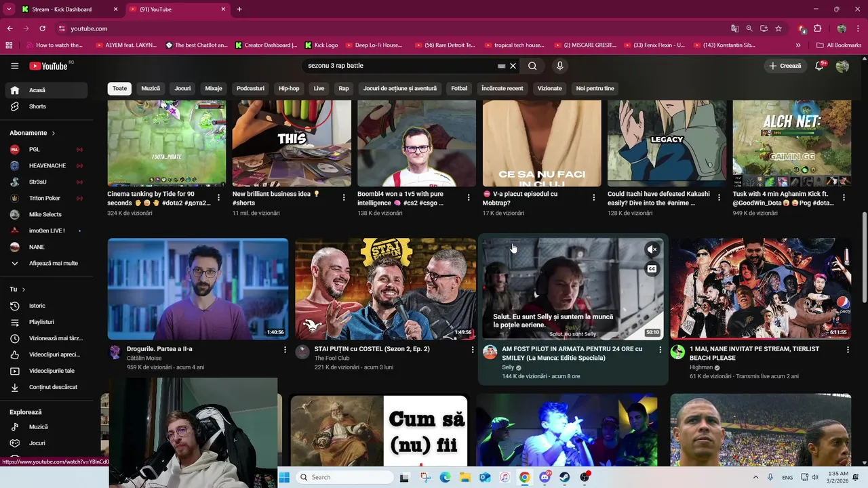Select the Încărcate recent filter chip
The image size is (868, 488).
point(502,88)
